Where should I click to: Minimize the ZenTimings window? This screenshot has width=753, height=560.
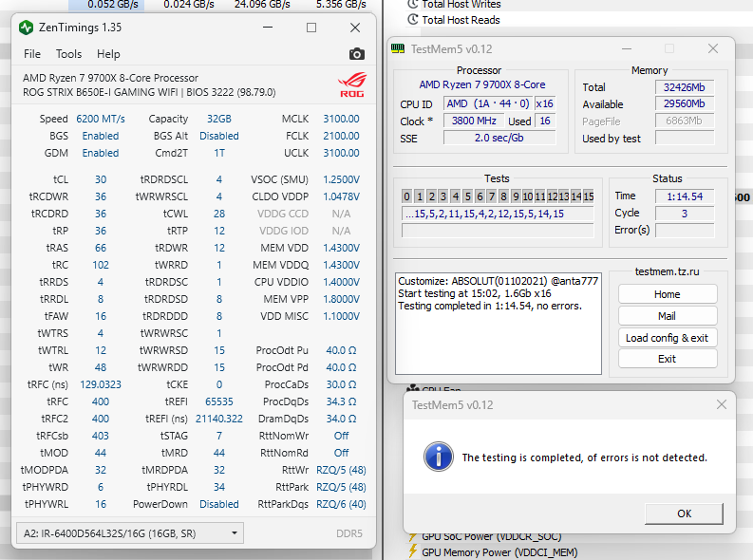[268, 28]
